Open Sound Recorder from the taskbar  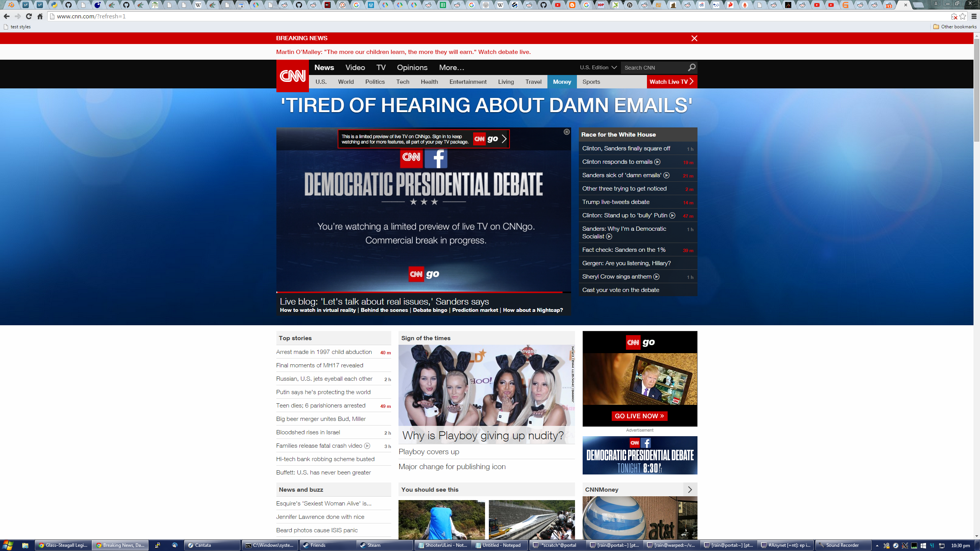coord(843,545)
